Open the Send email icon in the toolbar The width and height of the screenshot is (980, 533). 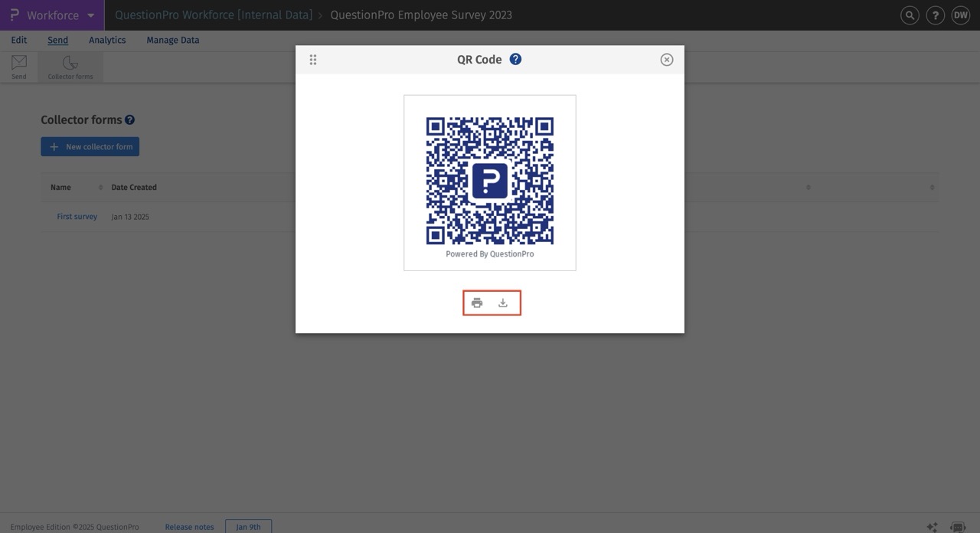[x=18, y=67]
